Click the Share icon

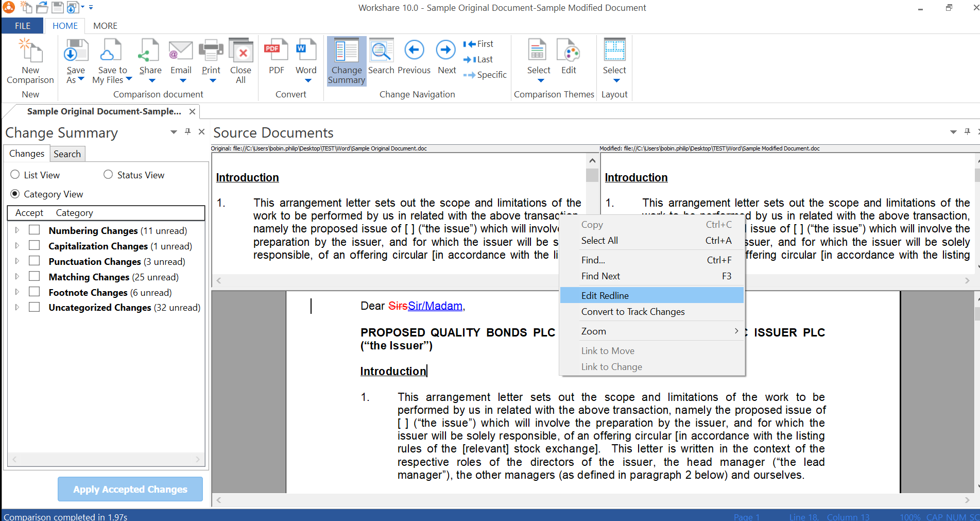[x=150, y=51]
